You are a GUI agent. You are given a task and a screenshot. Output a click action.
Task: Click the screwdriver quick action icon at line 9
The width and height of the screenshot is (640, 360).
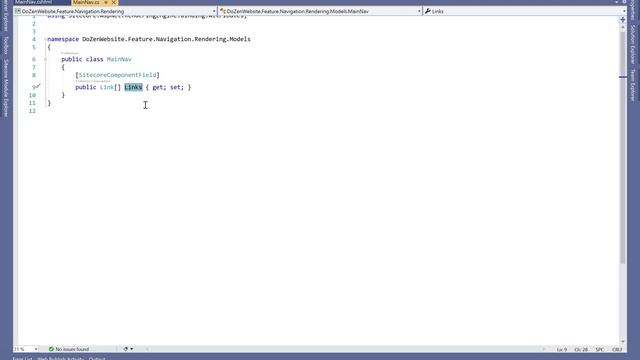[38, 86]
